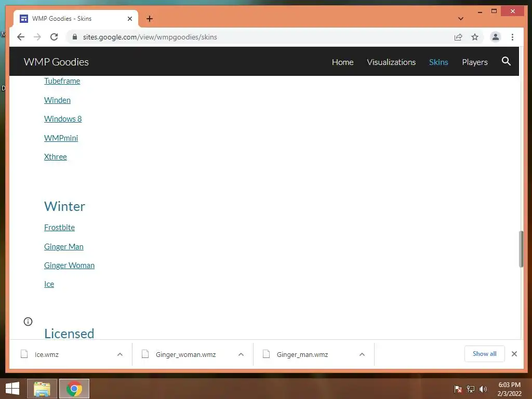This screenshot has height=399, width=532.
Task: Reload the current page
Action: [54, 37]
